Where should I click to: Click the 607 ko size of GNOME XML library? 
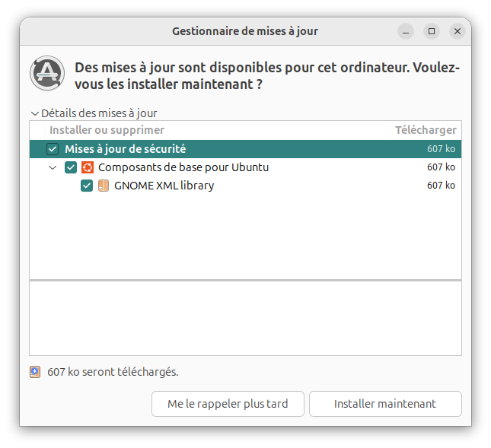click(x=441, y=186)
